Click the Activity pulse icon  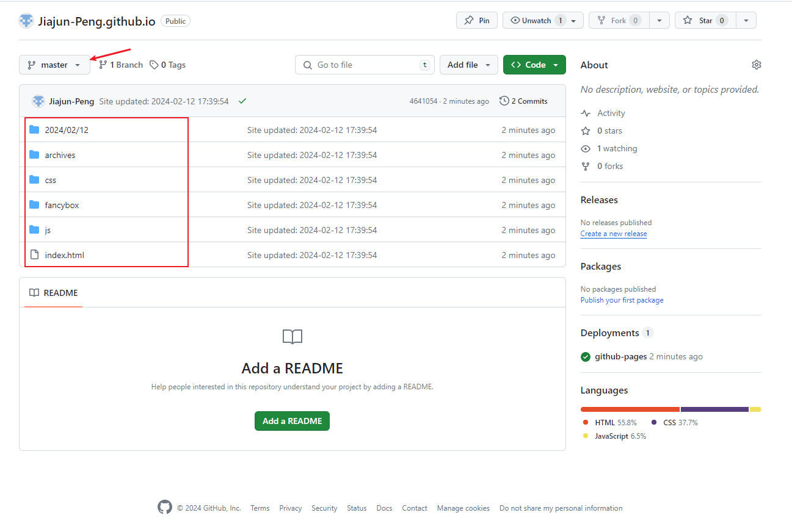pos(586,113)
